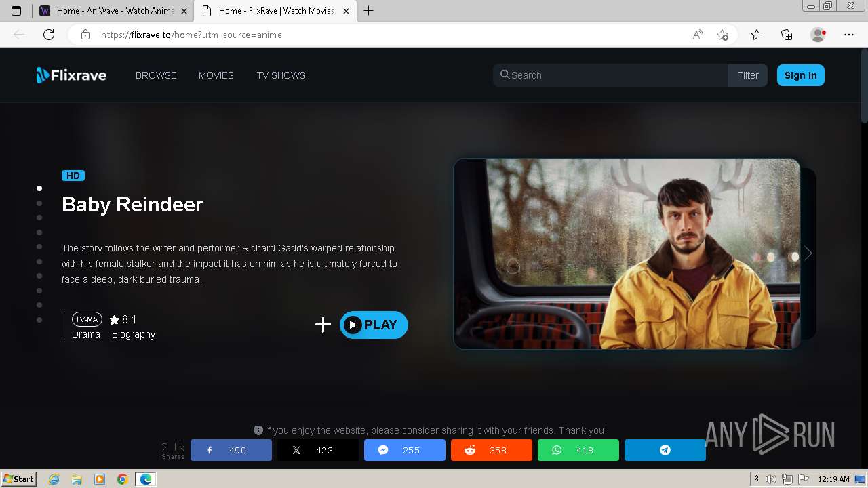This screenshot has width=868, height=488.
Task: Open File Explorer from taskbar
Action: click(x=77, y=479)
